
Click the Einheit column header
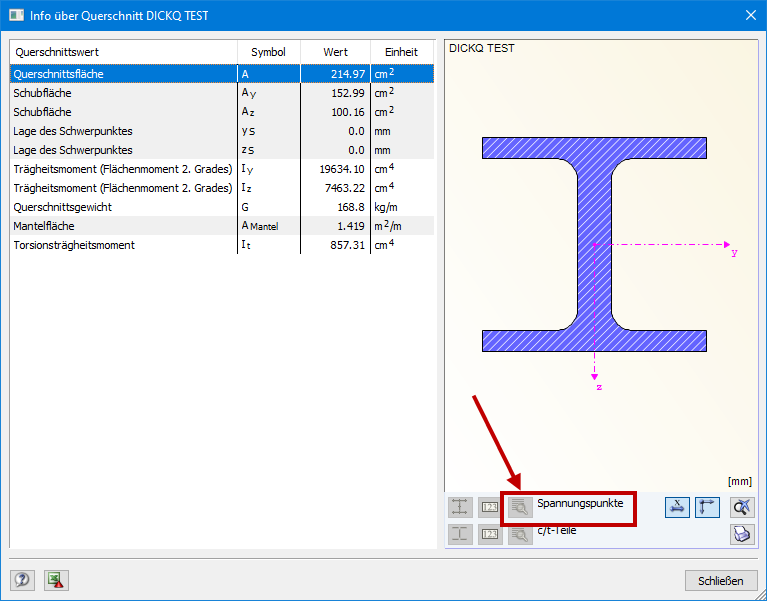pos(402,52)
